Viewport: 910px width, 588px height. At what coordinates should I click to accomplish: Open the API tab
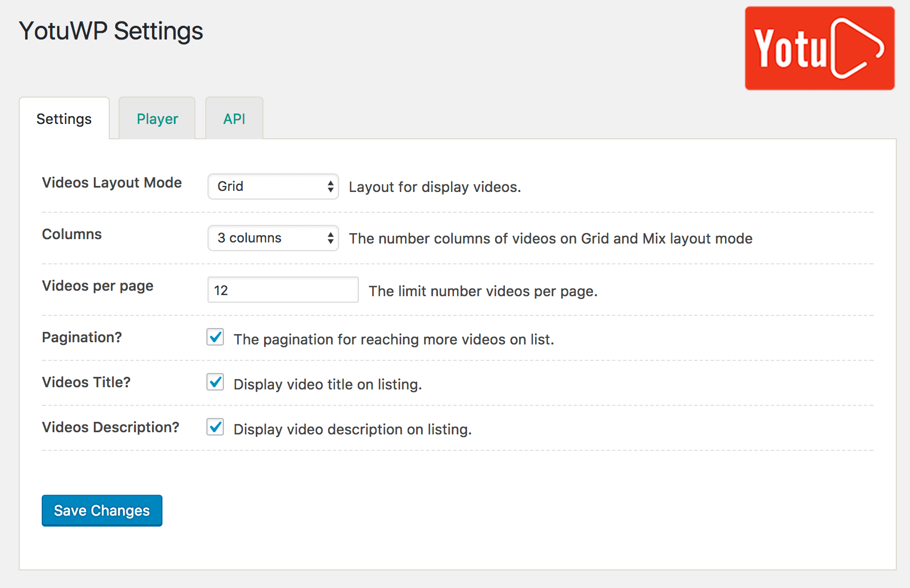click(234, 118)
